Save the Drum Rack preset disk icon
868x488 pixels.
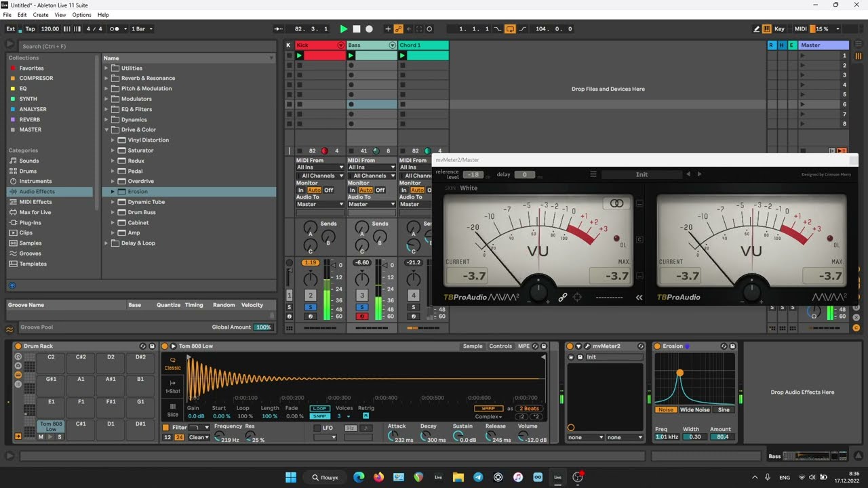tap(152, 346)
